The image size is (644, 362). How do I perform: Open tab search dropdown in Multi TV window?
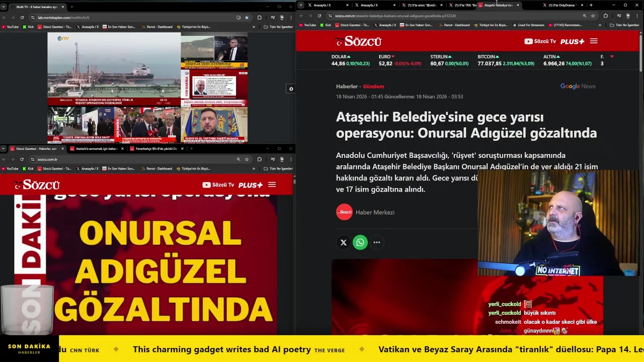[4, 7]
